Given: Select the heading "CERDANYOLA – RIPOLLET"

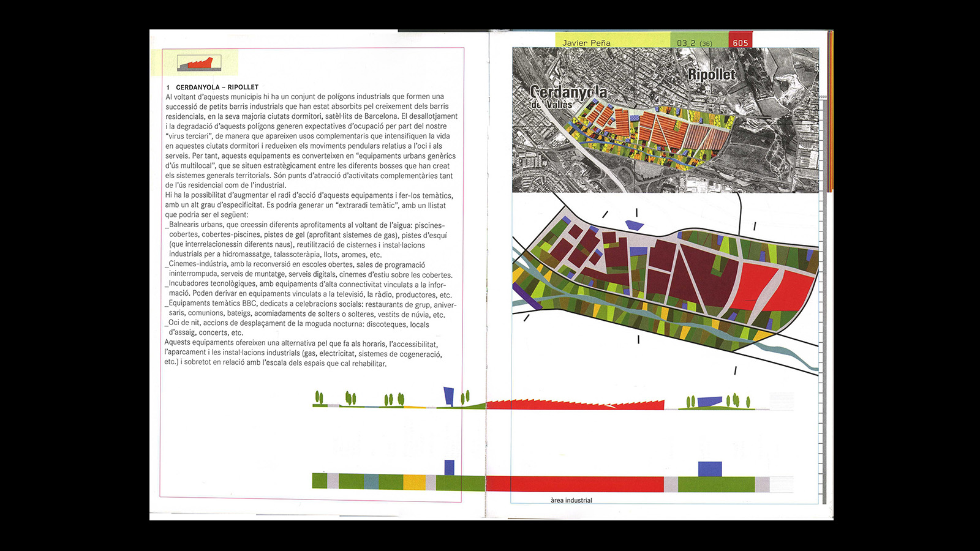Looking at the screenshot, I should pos(217,87).
